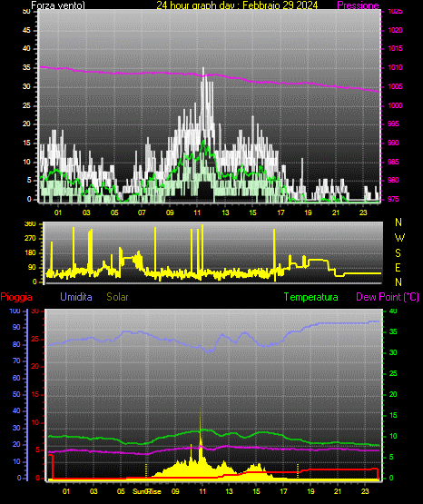Click the Solar legend label
423x504 pixels.
click(117, 297)
